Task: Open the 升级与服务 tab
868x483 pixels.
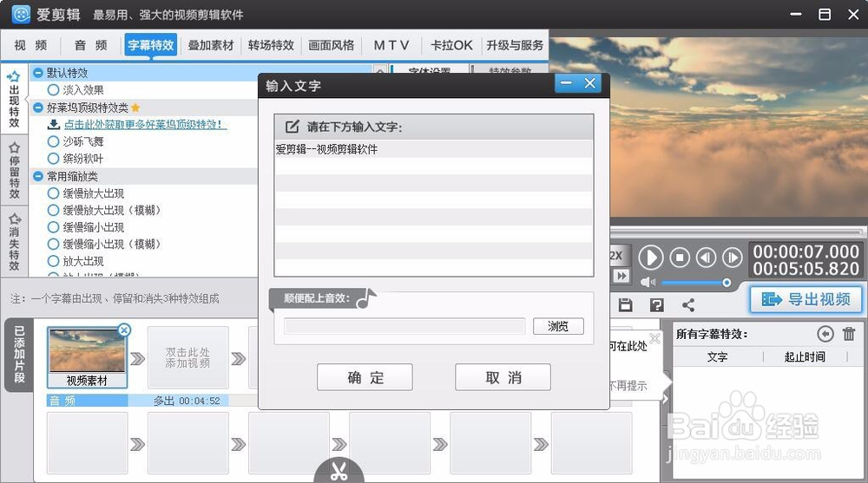Action: coord(515,45)
